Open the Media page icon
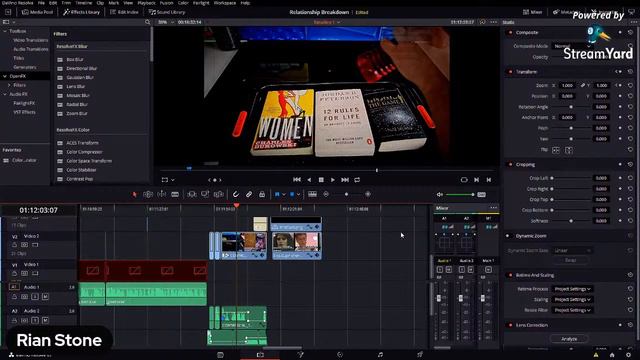 pyautogui.click(x=220, y=355)
